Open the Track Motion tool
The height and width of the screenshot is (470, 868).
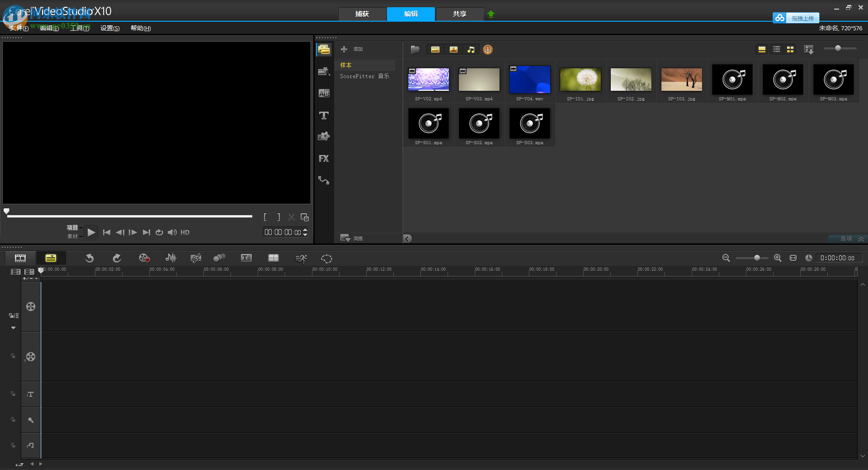point(219,258)
